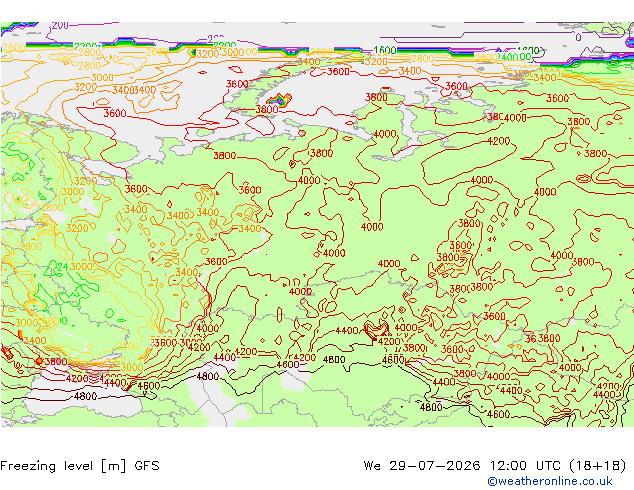
Task: Click the purple '200' contour label at top
Action: (x=60, y=25)
